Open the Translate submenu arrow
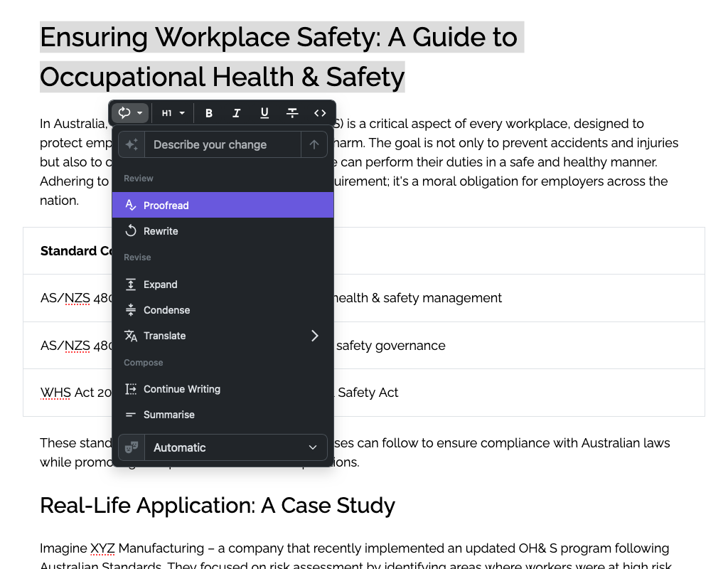Screen dimensions: 728x569 tap(314, 336)
